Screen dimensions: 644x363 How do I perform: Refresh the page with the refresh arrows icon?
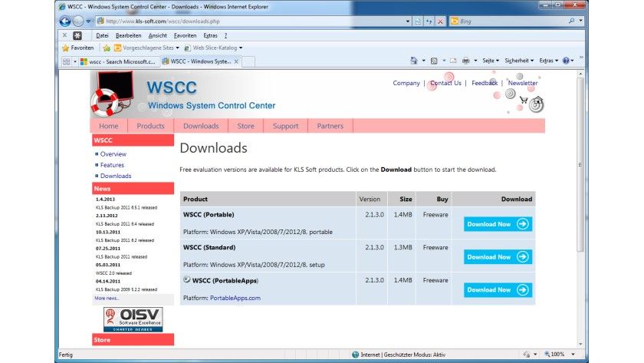[429, 21]
